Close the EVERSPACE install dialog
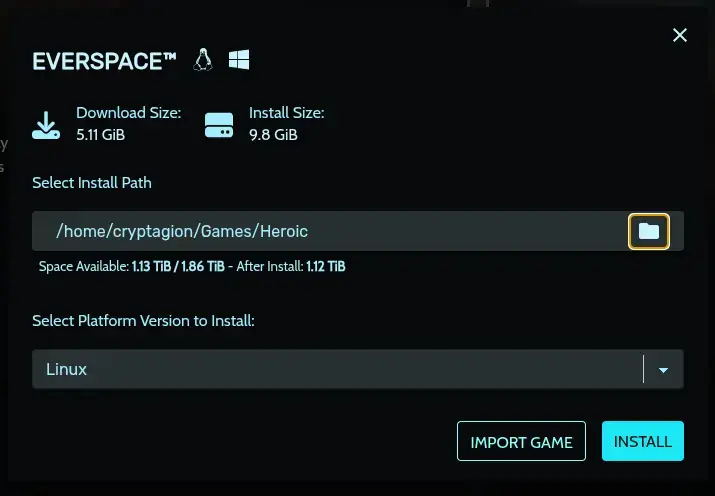 (680, 36)
